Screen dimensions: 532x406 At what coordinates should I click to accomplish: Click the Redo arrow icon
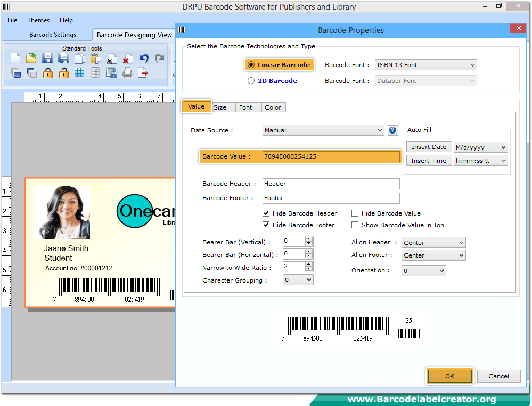[159, 59]
